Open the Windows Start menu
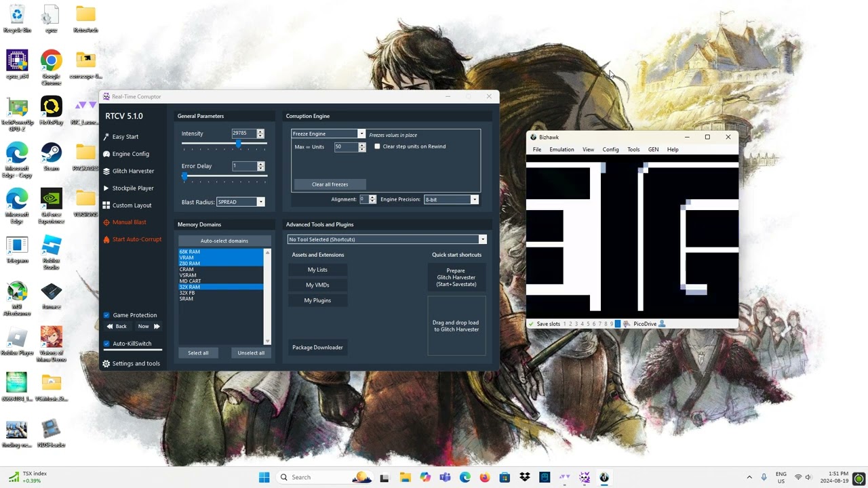The image size is (868, 488). (x=264, y=477)
